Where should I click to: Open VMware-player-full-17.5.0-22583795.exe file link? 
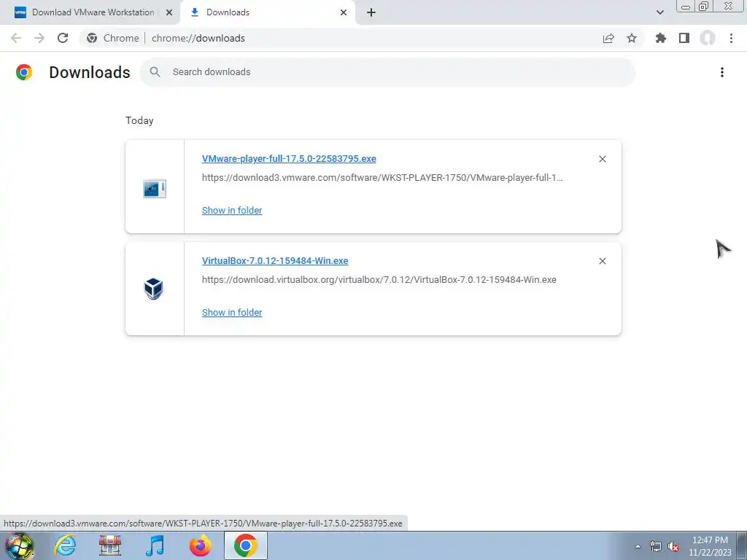coord(289,158)
